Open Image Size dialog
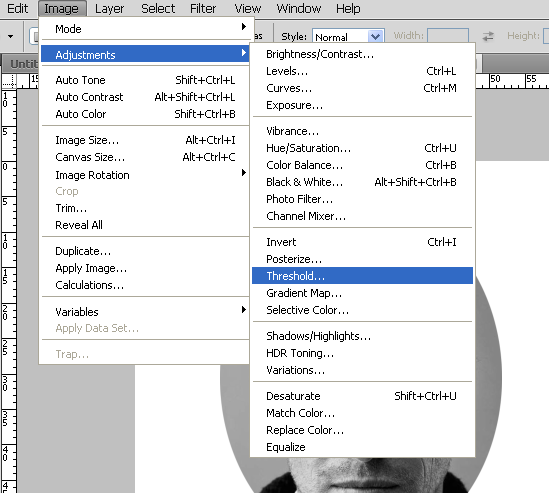 pyautogui.click(x=145, y=140)
